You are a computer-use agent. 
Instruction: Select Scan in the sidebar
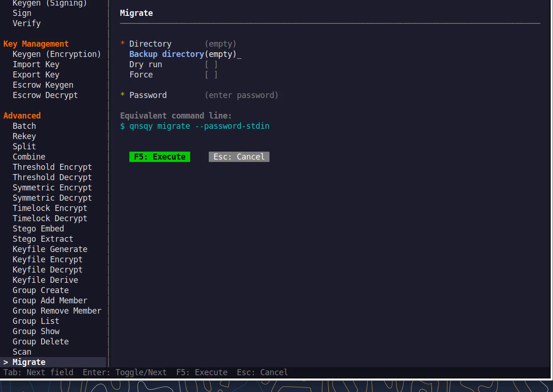[22, 352]
